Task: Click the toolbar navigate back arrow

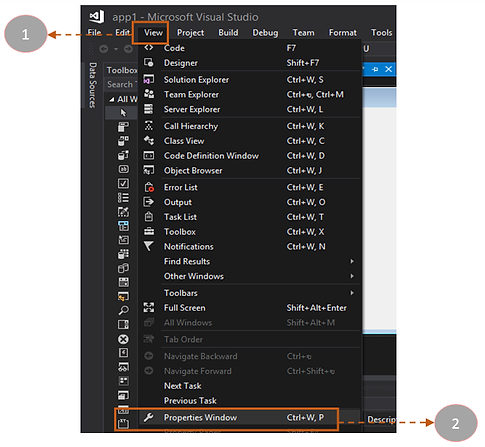Action: 104,49
